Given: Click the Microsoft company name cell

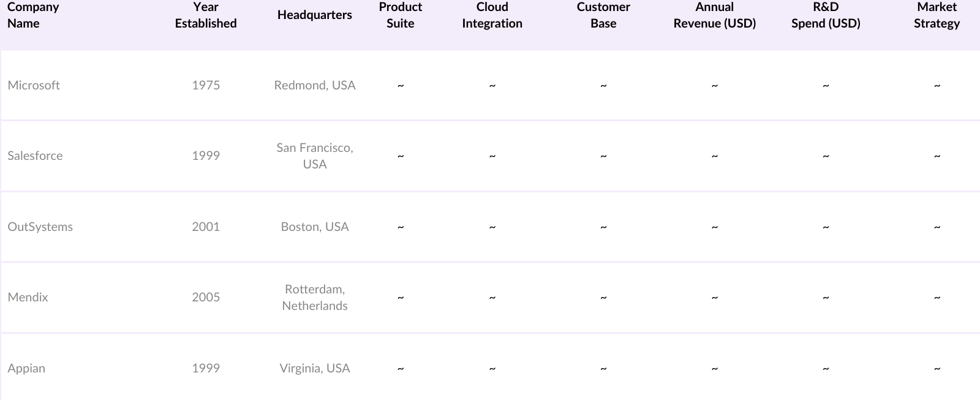Looking at the screenshot, I should pos(34,85).
